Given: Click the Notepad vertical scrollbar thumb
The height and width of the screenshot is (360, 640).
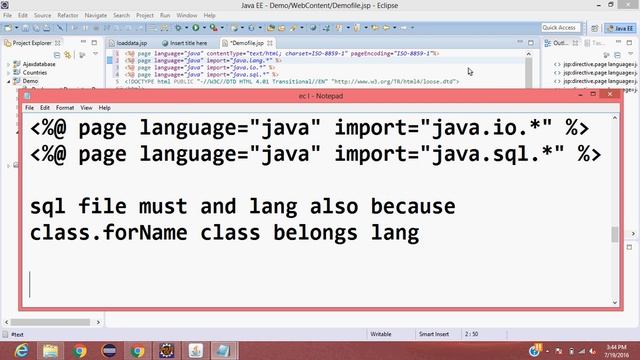Looking at the screenshot, I should (x=615, y=234).
